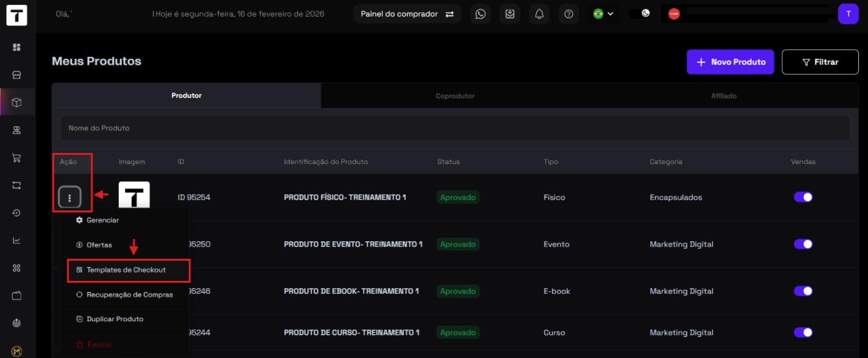Switch off sales toggle for E-book product
The width and height of the screenshot is (868, 358).
click(x=803, y=291)
